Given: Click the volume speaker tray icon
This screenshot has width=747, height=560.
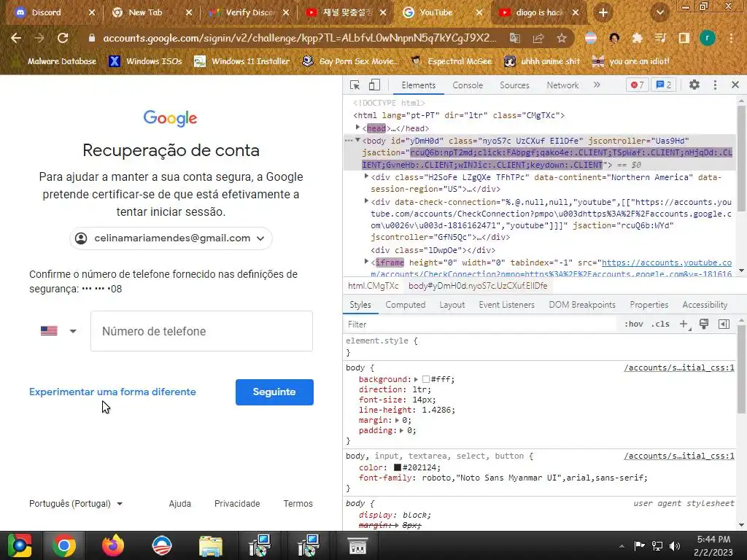Looking at the screenshot, I should point(675,545).
